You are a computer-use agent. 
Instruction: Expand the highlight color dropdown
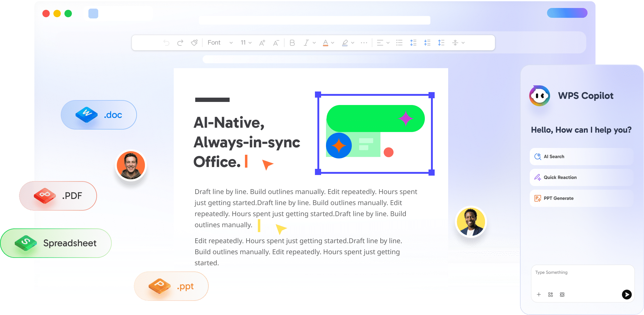click(352, 43)
